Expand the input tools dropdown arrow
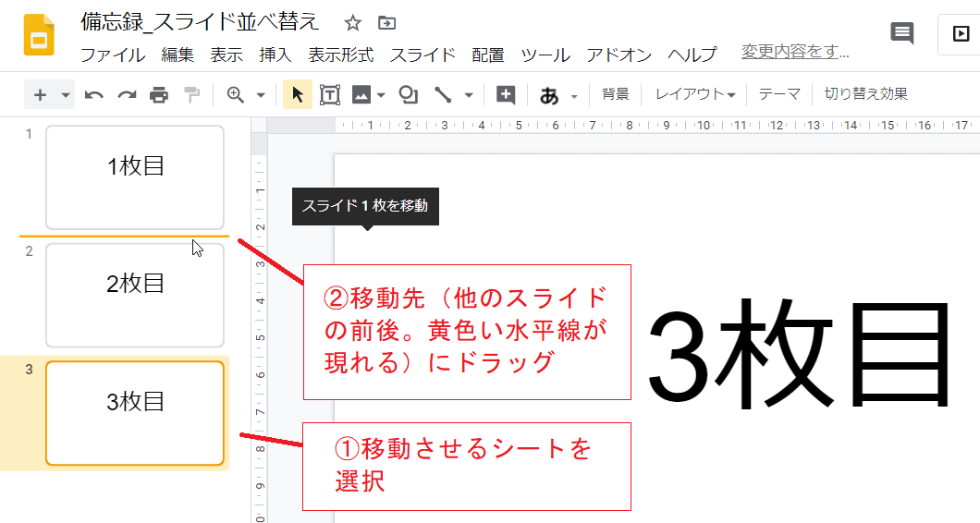The width and height of the screenshot is (980, 523). click(x=574, y=97)
